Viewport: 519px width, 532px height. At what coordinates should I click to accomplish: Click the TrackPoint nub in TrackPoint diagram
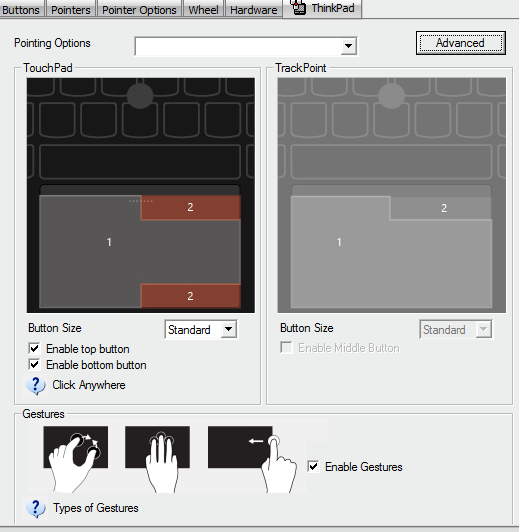point(391,96)
